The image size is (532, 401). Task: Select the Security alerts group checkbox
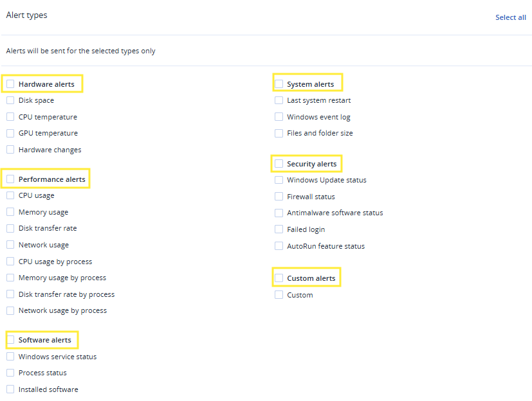[279, 164]
